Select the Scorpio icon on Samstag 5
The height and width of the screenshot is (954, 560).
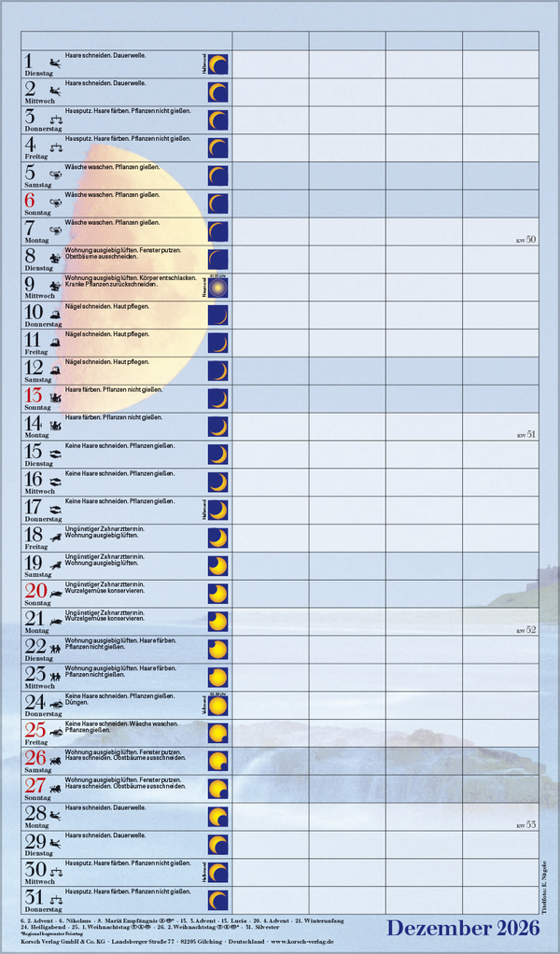57,175
